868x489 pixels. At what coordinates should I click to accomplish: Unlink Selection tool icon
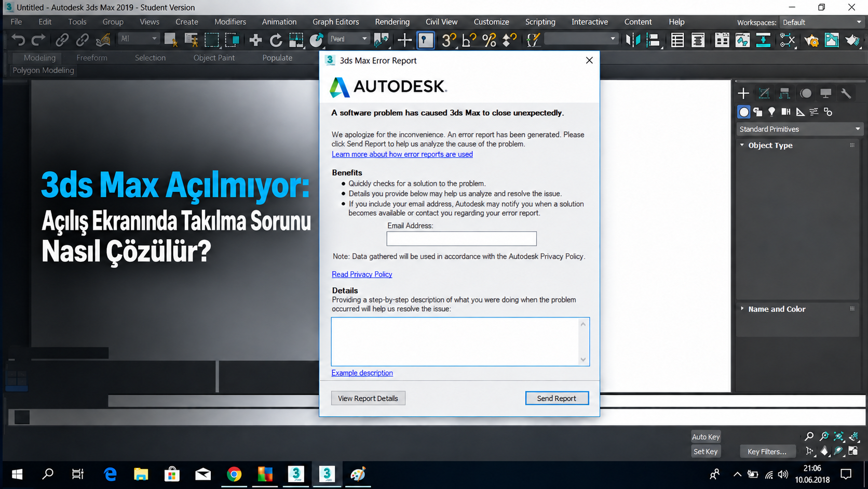pyautogui.click(x=83, y=40)
